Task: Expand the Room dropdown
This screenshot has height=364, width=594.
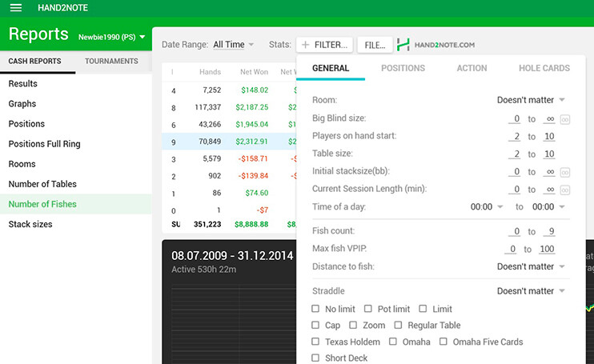Action: 531,100
